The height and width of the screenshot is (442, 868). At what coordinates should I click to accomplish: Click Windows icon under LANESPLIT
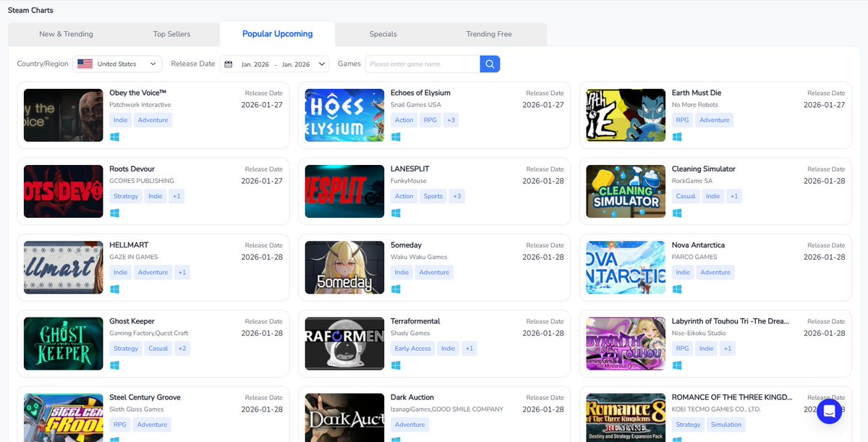click(396, 213)
